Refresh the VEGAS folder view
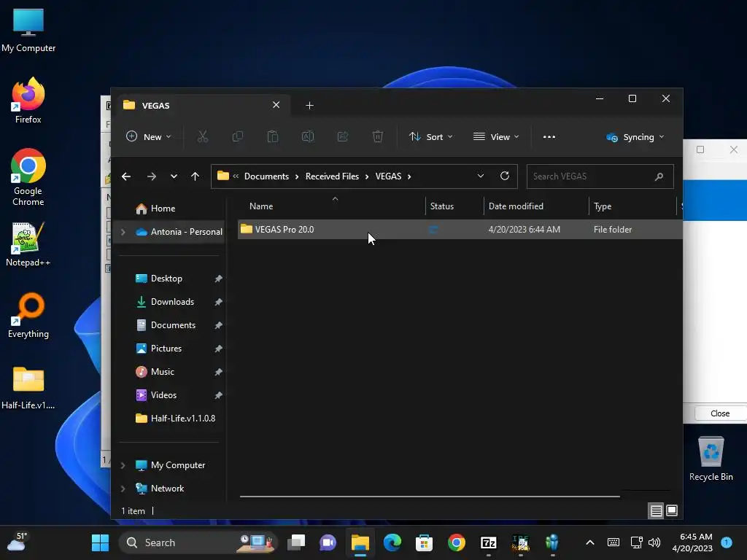Image resolution: width=747 pixels, height=560 pixels. click(x=505, y=176)
